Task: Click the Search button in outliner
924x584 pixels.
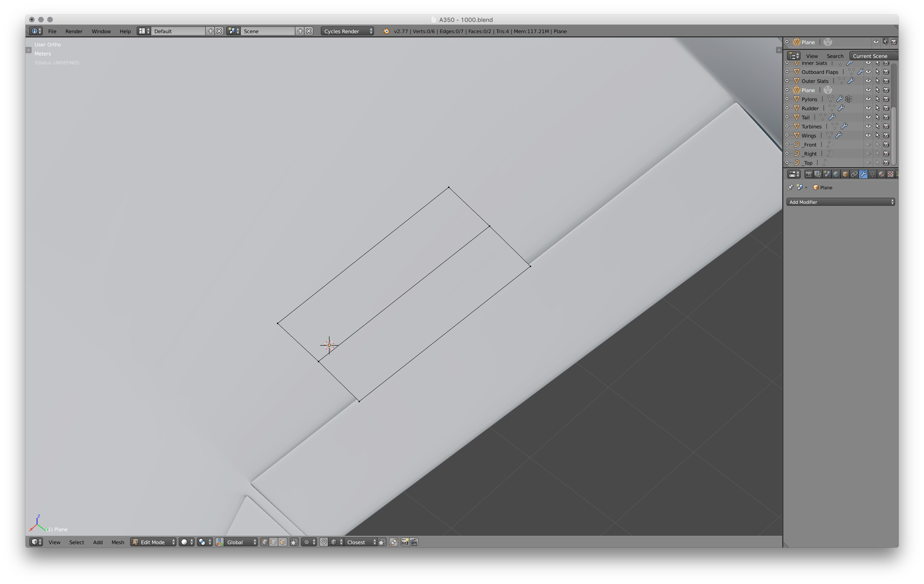Action: [x=835, y=56]
